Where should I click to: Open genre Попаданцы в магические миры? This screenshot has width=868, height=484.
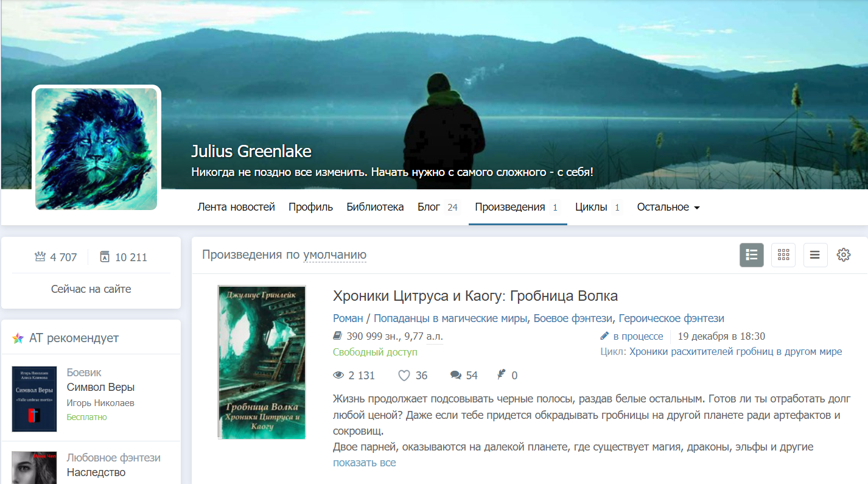coord(451,318)
